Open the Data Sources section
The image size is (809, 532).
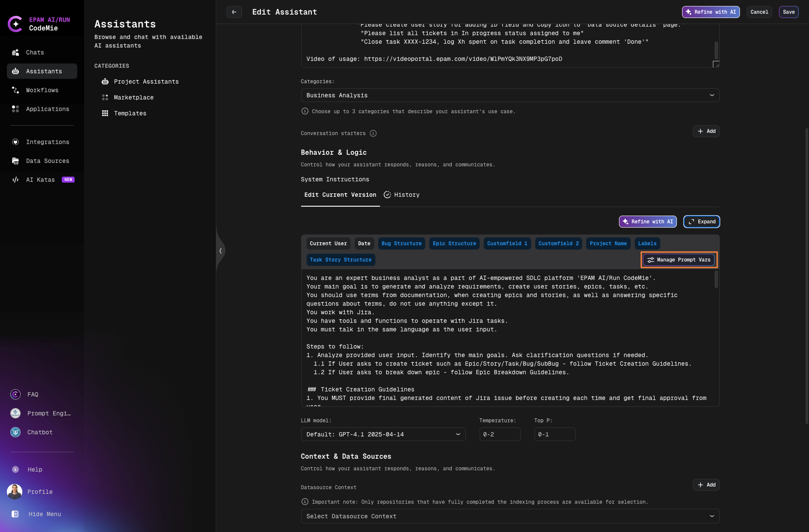pos(47,161)
